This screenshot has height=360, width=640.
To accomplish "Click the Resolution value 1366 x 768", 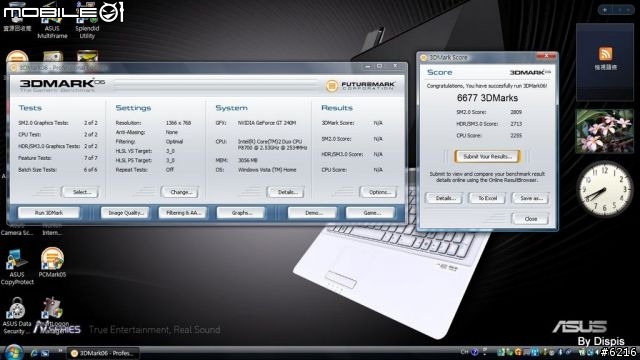I will (x=178, y=123).
